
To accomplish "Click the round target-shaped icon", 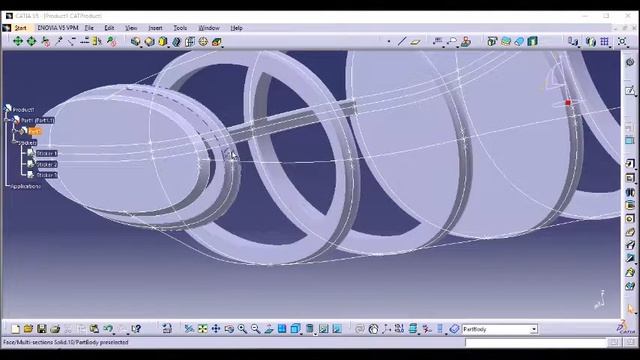I will 203,42.
